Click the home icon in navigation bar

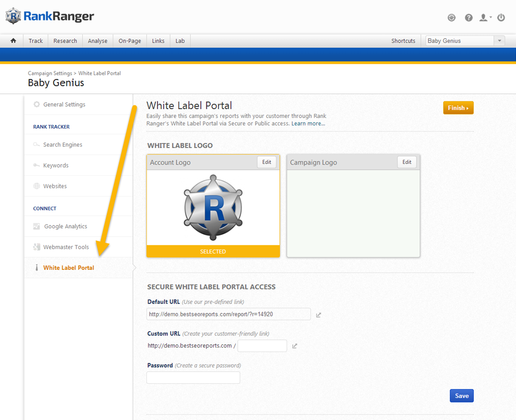(x=14, y=41)
